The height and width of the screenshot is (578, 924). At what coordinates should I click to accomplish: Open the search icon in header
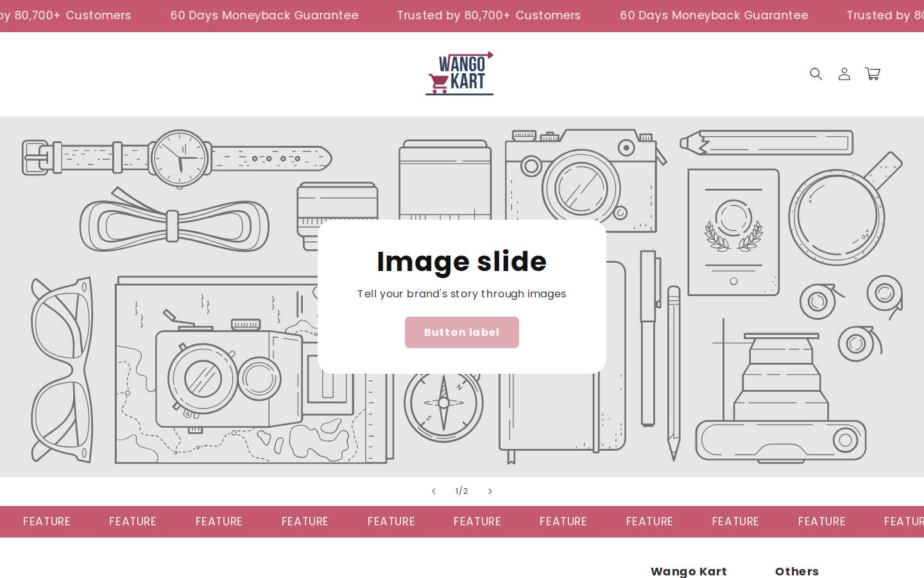(816, 74)
